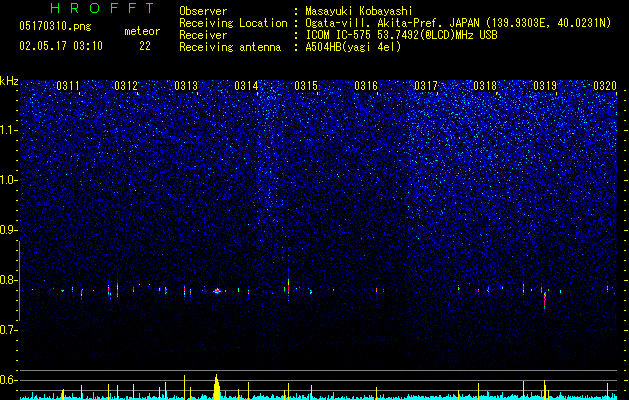The width and height of the screenshot is (629, 400).
Task: Click the 0.9 frequency axis label
Action: click(9, 230)
